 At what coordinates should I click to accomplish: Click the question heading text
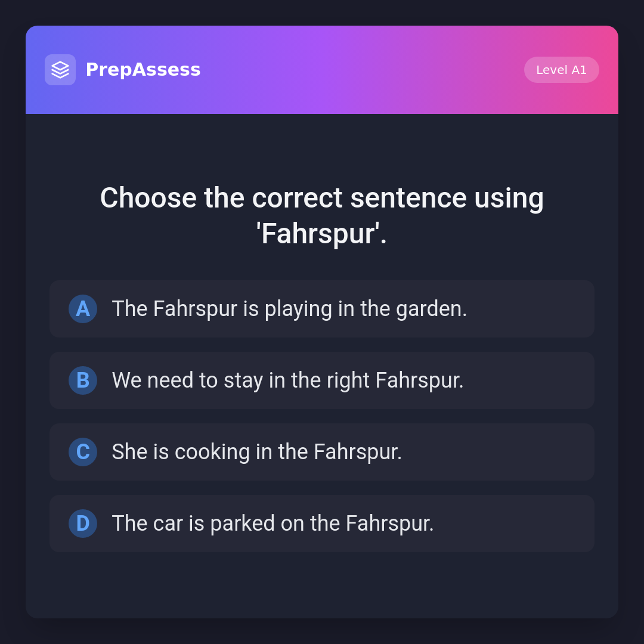click(321, 198)
